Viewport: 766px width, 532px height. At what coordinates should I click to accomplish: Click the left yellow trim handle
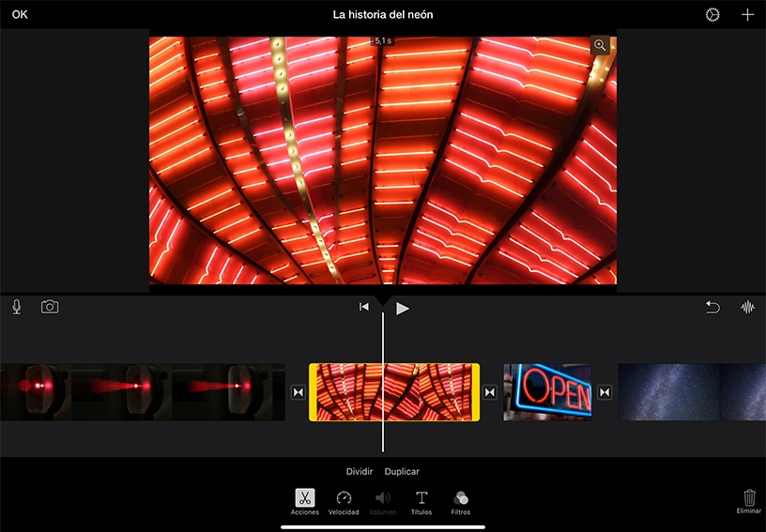coord(313,392)
